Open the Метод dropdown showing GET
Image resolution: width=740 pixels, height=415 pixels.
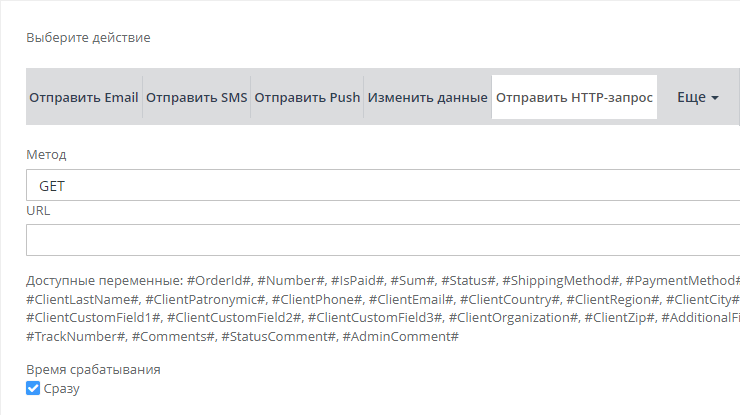[x=383, y=186]
